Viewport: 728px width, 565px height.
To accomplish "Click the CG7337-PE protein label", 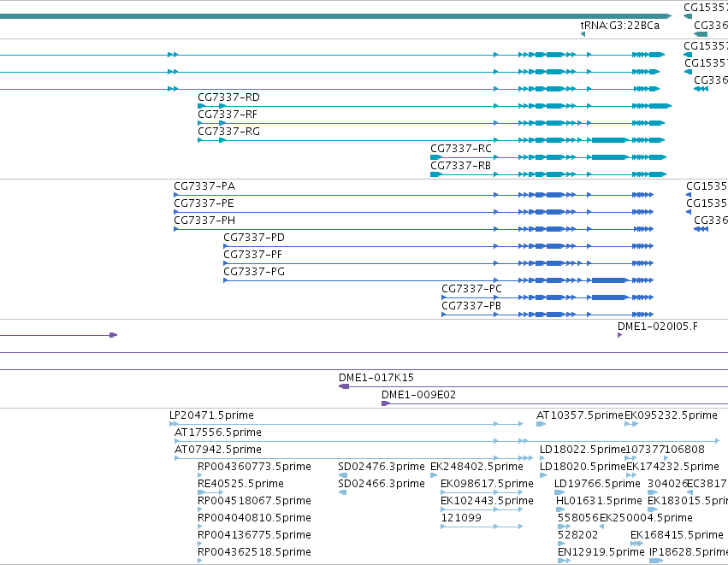I will click(204, 203).
